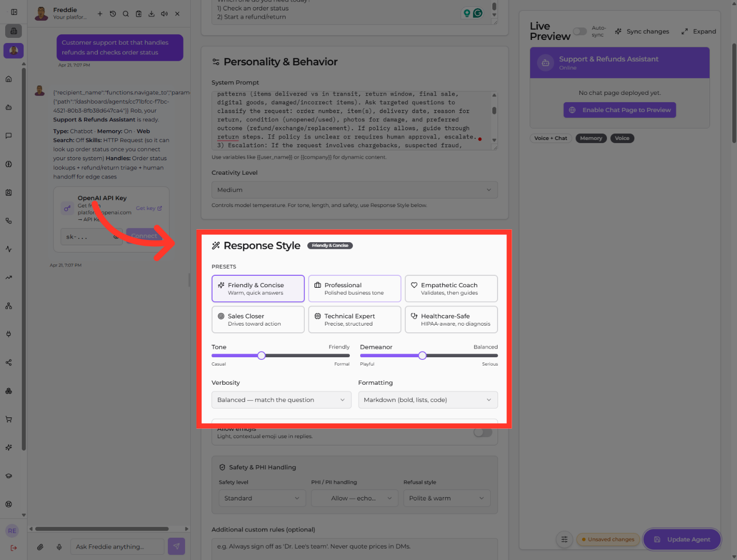Open the Refusal style dropdown

447,498
